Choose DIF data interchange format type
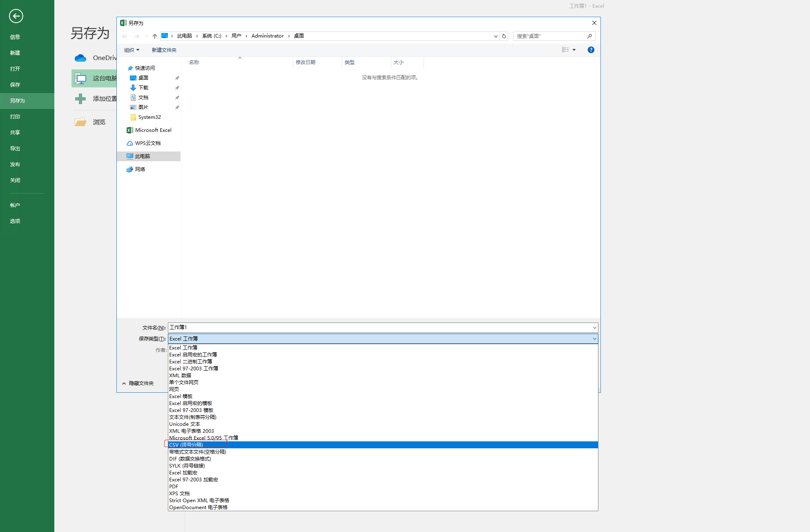The image size is (810, 532). coord(383,459)
